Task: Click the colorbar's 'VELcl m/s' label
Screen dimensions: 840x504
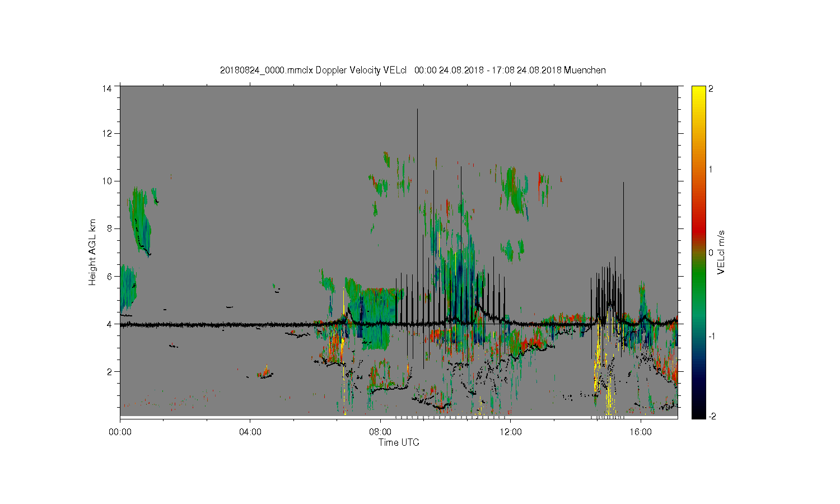Action: pos(721,252)
